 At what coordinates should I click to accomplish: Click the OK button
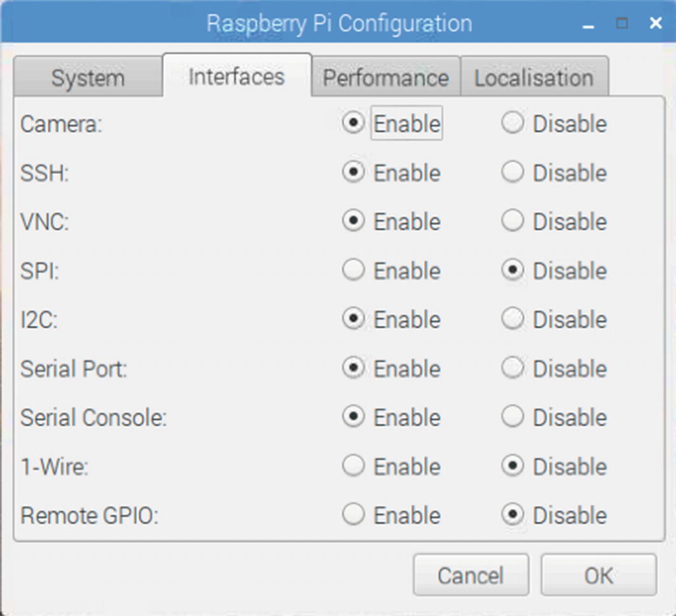coord(598,575)
